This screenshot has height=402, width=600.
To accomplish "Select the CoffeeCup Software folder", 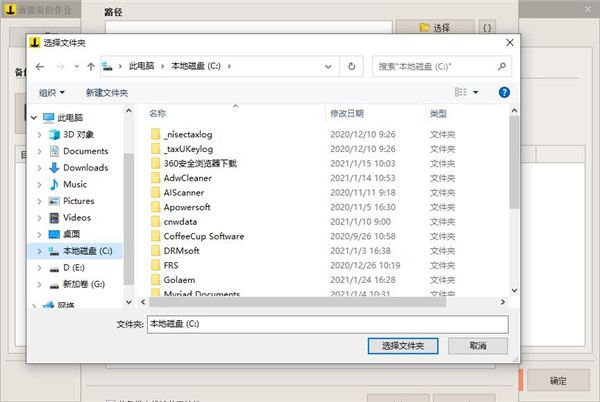I will tap(204, 236).
